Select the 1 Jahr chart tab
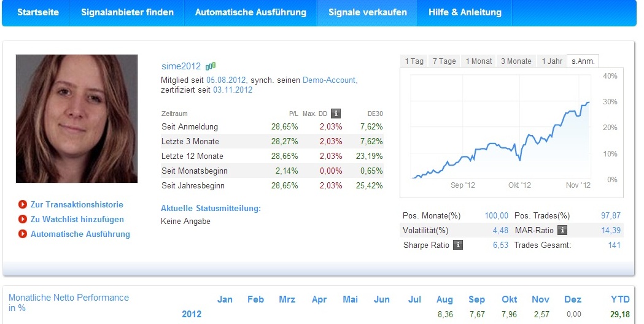Viewport: 644px width, 324px height. click(551, 61)
